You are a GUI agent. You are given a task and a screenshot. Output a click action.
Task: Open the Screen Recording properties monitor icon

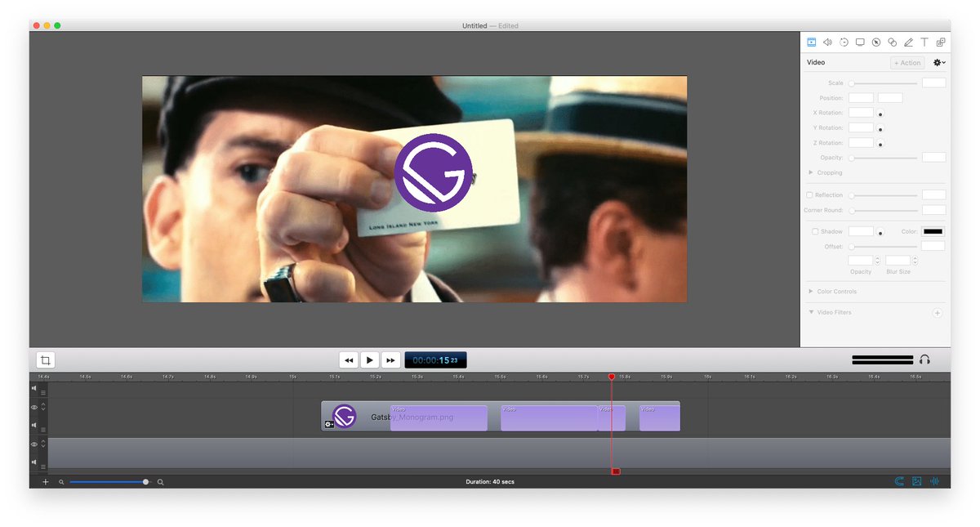click(860, 42)
